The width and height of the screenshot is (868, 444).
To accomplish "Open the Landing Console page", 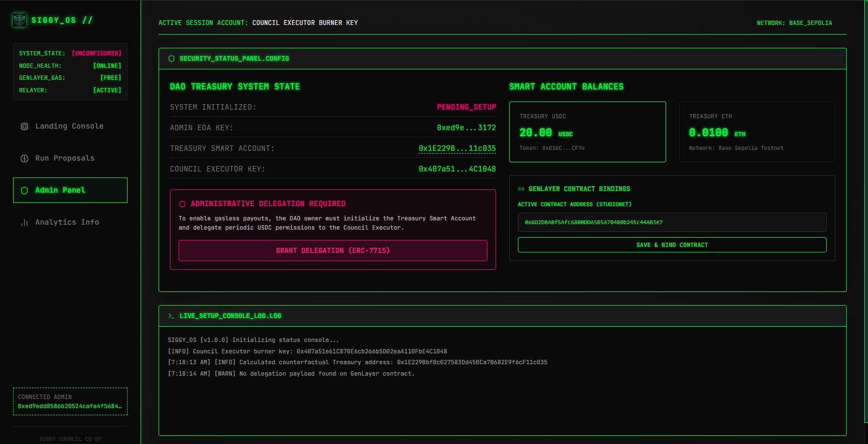I will point(70,126).
